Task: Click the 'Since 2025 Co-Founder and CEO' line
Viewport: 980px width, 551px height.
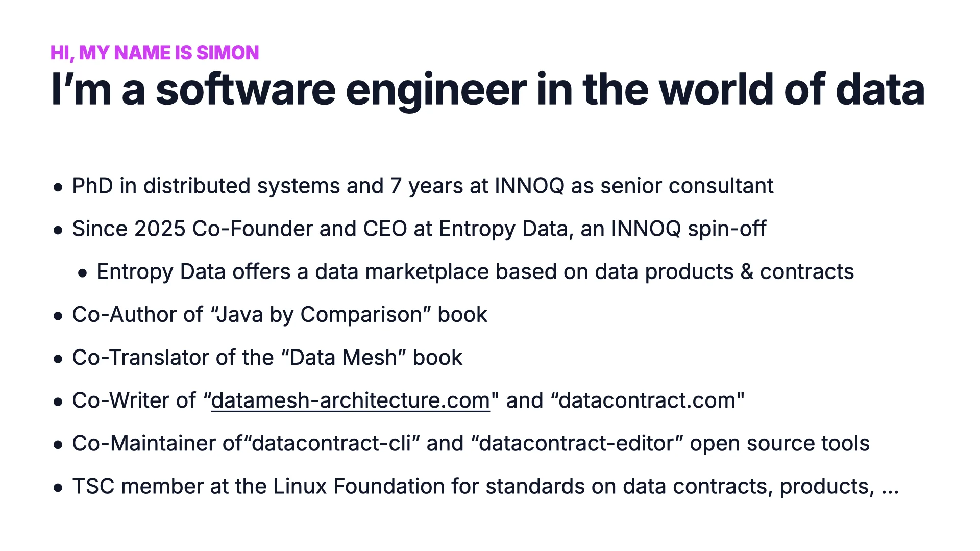Action: (x=419, y=229)
